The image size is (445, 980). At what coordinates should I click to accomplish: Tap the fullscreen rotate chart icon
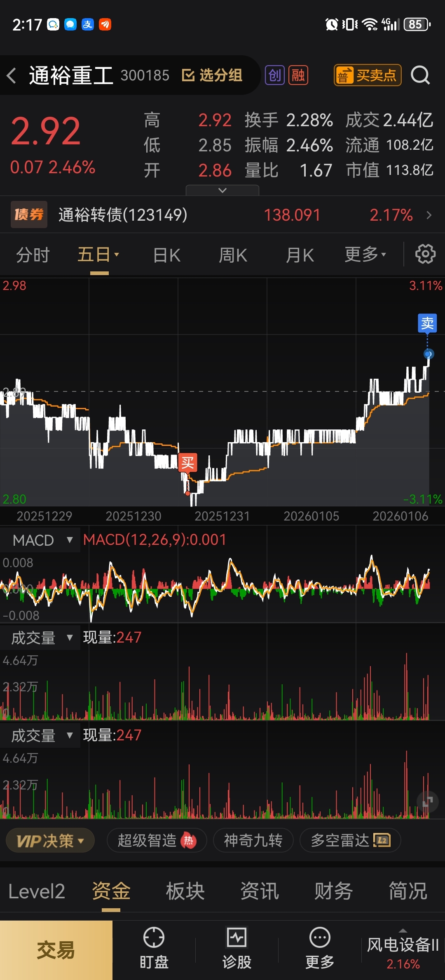coord(427,801)
